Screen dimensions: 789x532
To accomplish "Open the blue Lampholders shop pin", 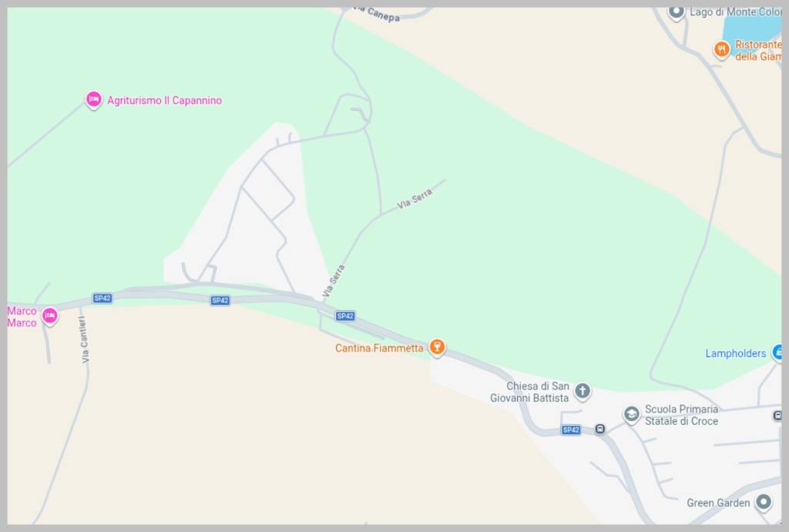I will coord(777,352).
